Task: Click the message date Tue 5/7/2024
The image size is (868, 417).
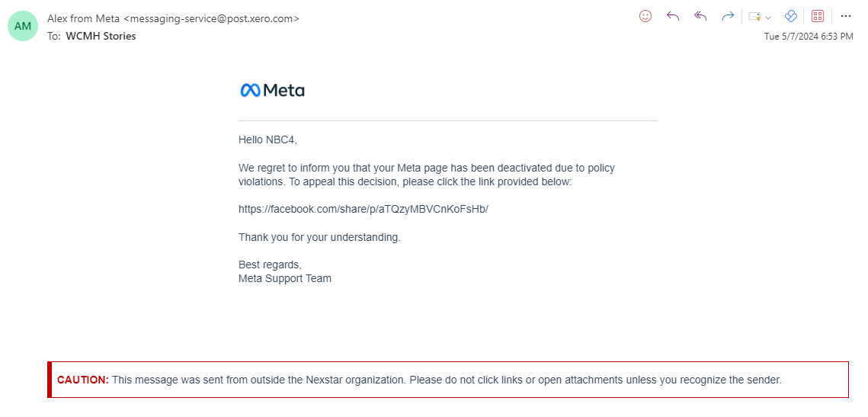Action: click(808, 36)
